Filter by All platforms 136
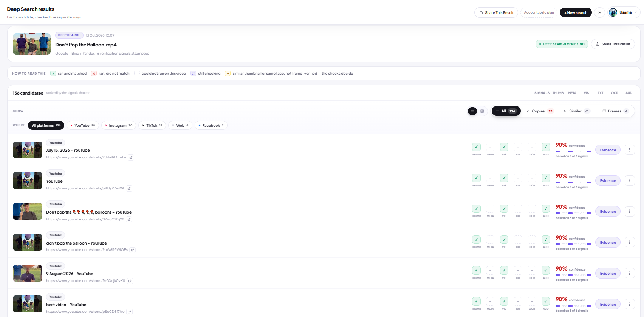 46,125
